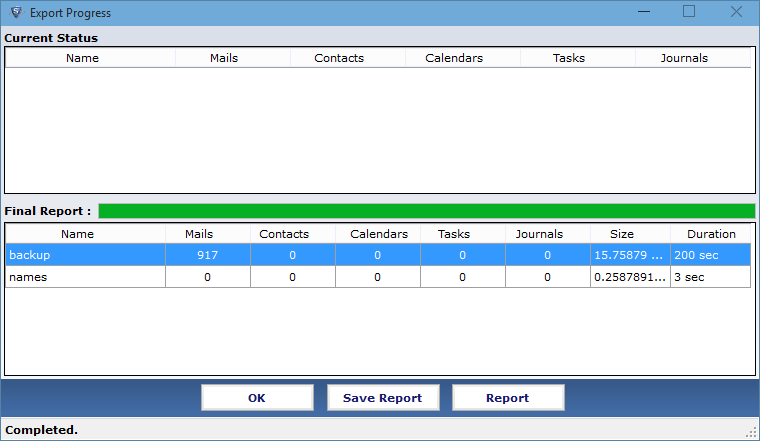
Task: Click the Contacts header in Final Report table
Action: (x=284, y=234)
